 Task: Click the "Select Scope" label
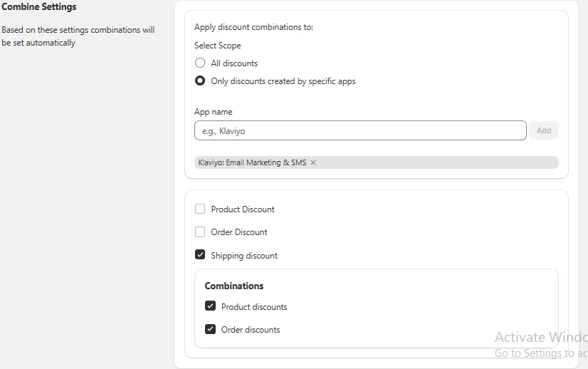pos(218,46)
